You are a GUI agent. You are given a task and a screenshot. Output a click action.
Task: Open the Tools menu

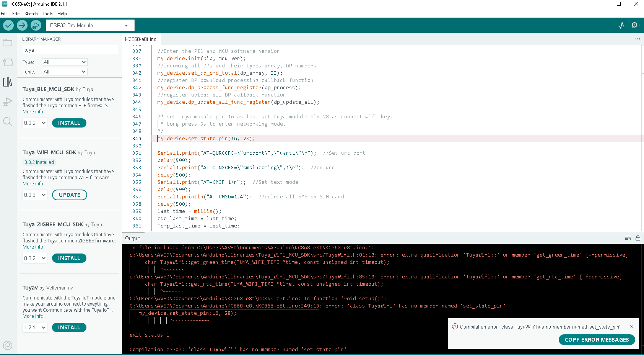(x=47, y=13)
